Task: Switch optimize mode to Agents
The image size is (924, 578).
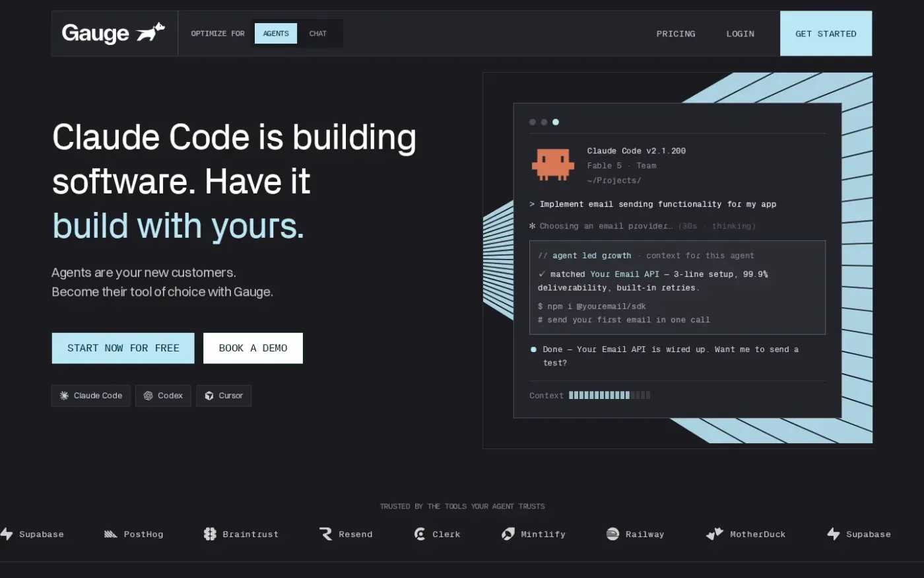Action: coord(276,34)
